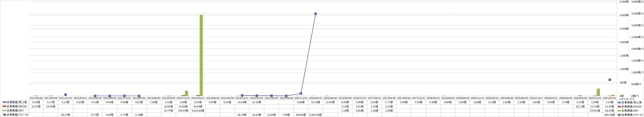Click the cell showing 58.27倍
This screenshot has width=644, height=117.
click(66, 115)
